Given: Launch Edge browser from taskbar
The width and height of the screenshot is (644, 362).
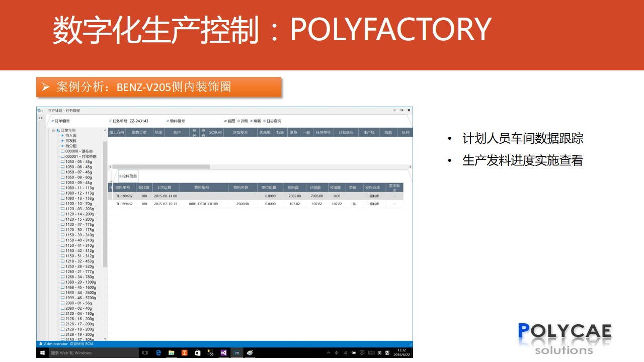Looking at the screenshot, I should point(158,353).
